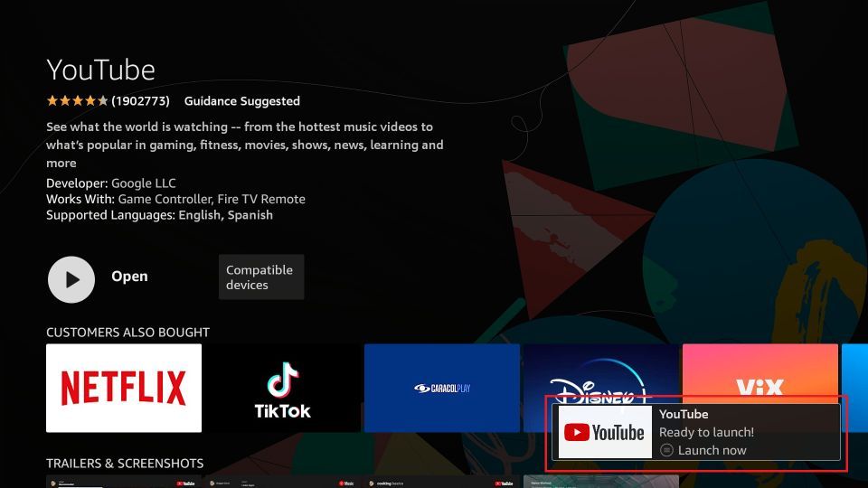The width and height of the screenshot is (868, 488).
Task: Click the round Open play icon
Action: click(71, 279)
